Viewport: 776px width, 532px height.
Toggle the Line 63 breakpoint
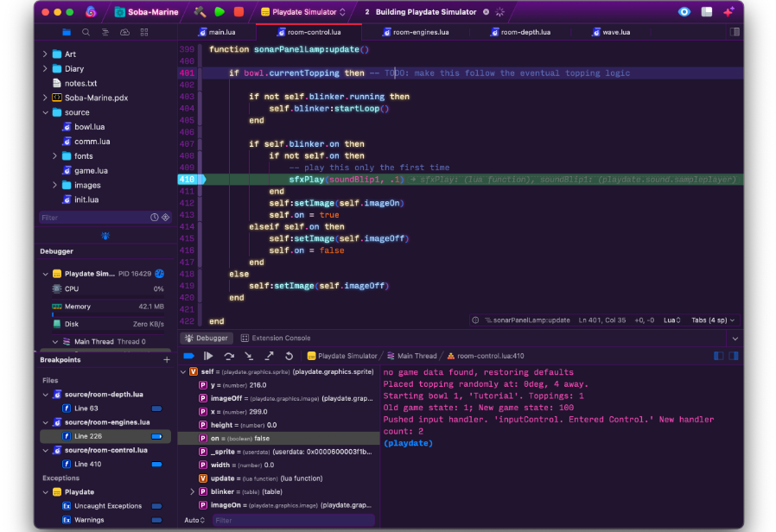pos(156,408)
